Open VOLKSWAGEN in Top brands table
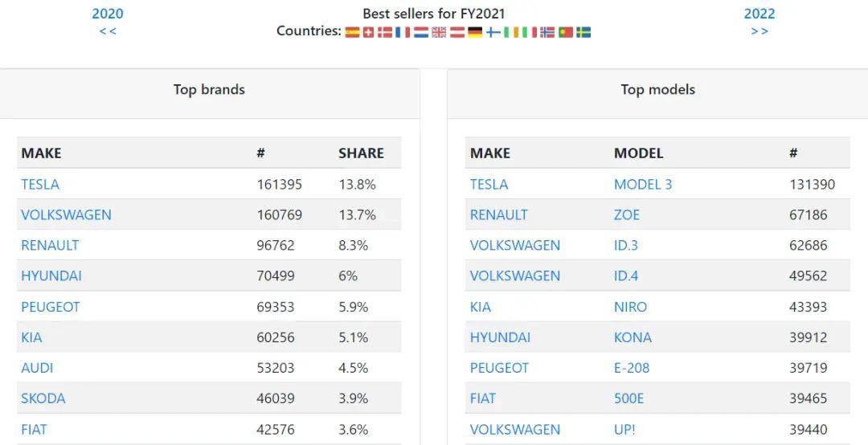Image resolution: width=868 pixels, height=445 pixels. pyautogui.click(x=66, y=214)
